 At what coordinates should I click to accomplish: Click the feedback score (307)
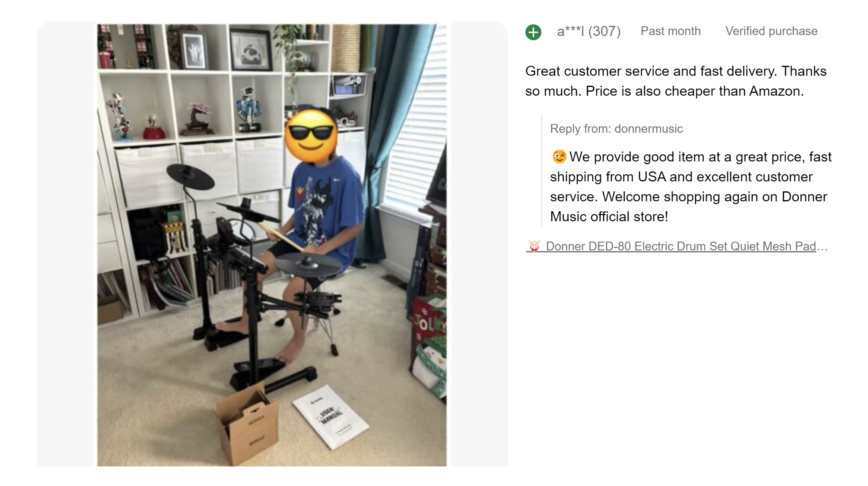[604, 31]
